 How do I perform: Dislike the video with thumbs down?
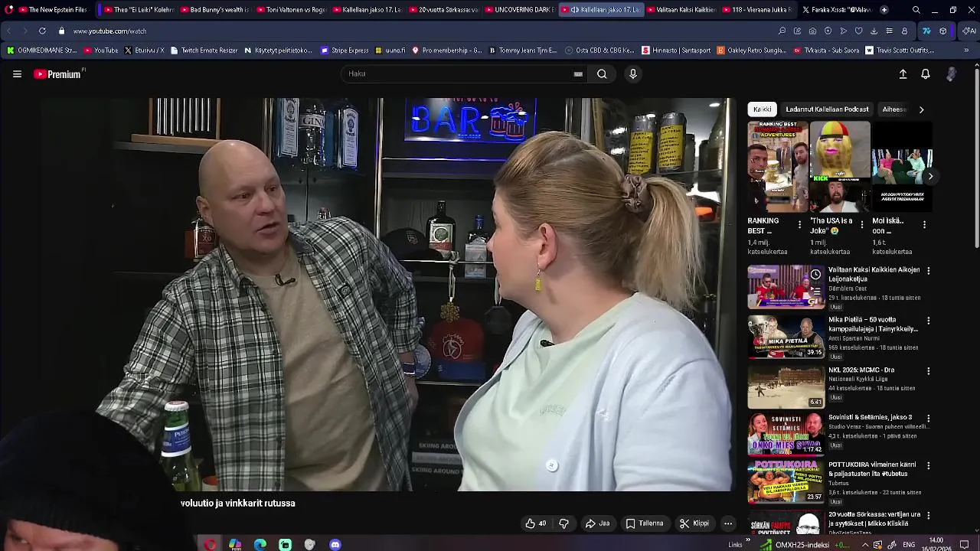[563, 523]
